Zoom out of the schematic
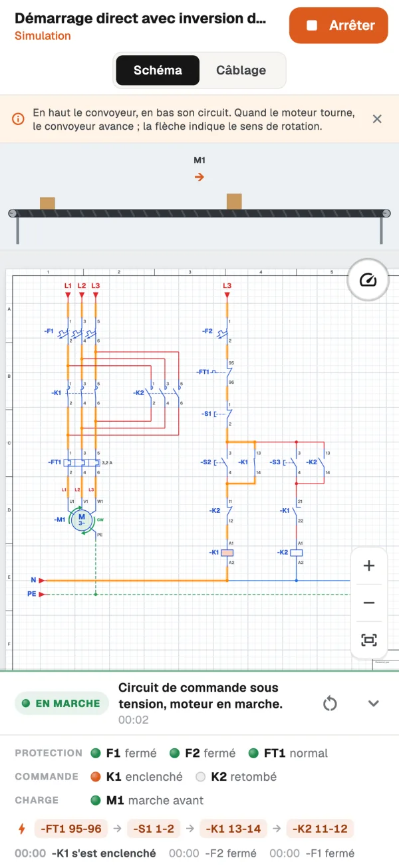 (369, 603)
